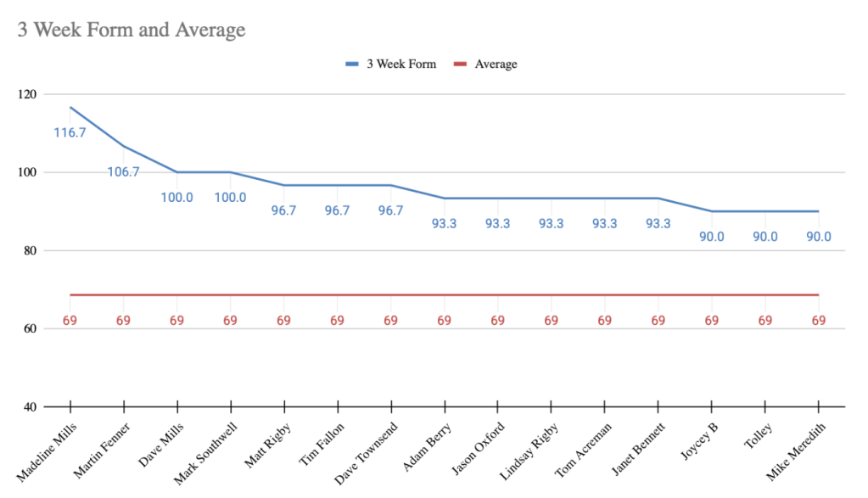Click the 116.7 data label
The height and width of the screenshot is (498, 868).
(70, 132)
